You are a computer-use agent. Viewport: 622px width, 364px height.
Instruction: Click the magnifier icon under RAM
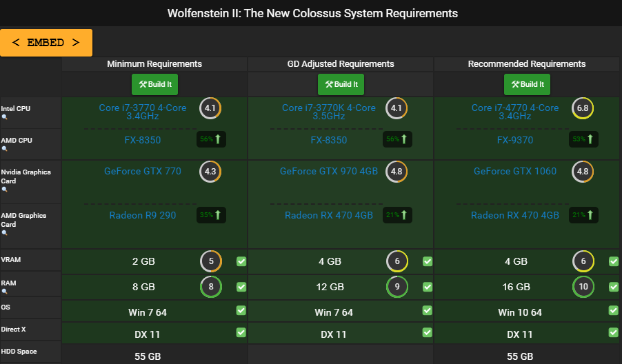click(4, 292)
